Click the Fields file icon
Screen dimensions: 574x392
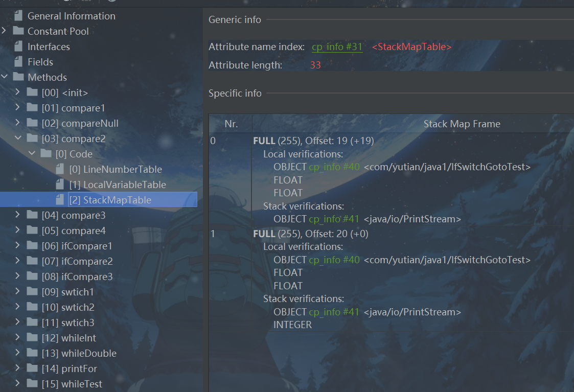(18, 62)
